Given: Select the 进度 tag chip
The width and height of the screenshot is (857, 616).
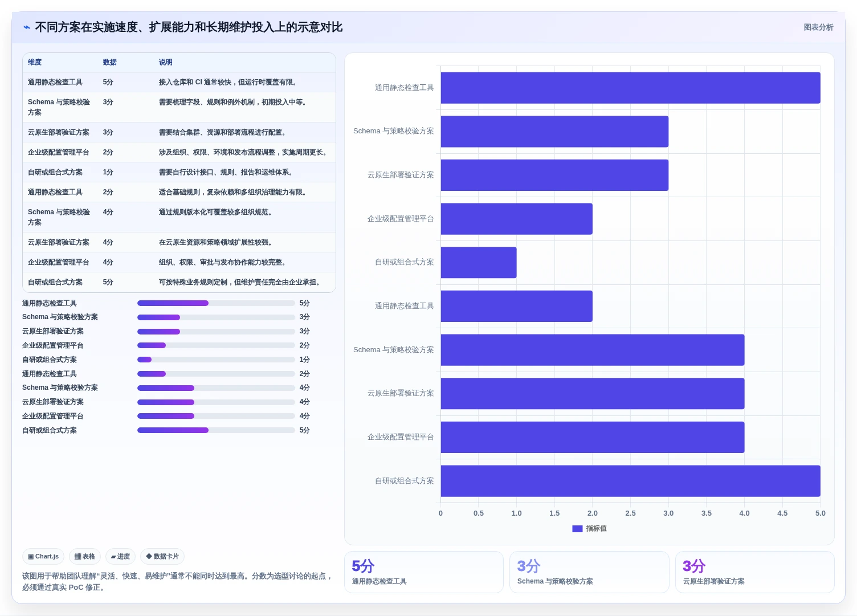Looking at the screenshot, I should pos(120,557).
